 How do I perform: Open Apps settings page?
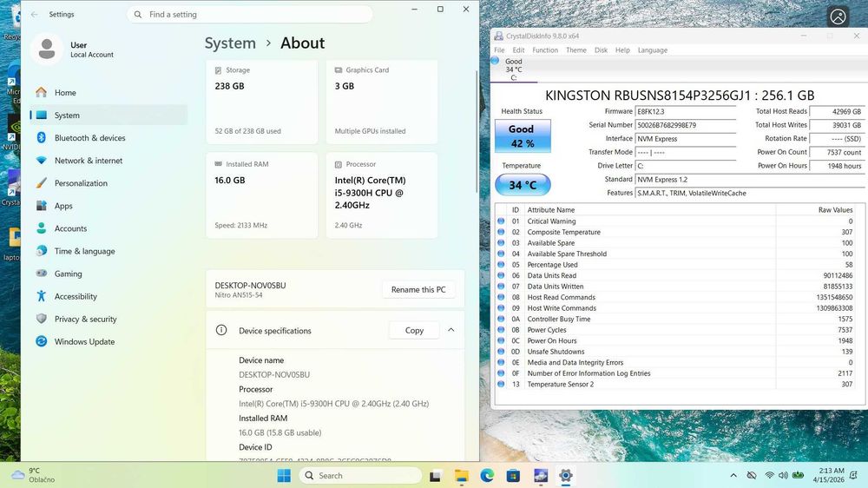point(108,206)
